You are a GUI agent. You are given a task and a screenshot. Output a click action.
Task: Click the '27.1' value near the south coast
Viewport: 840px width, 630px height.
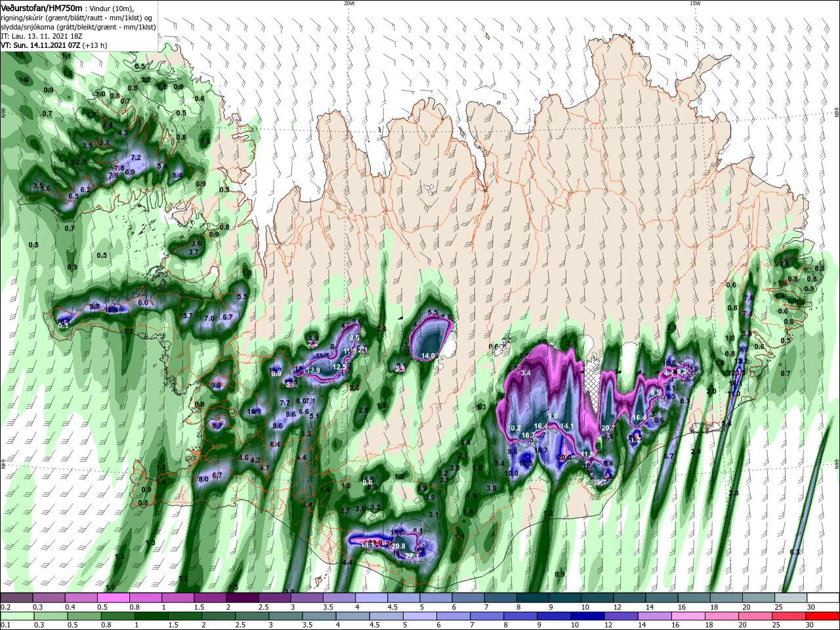click(x=412, y=556)
